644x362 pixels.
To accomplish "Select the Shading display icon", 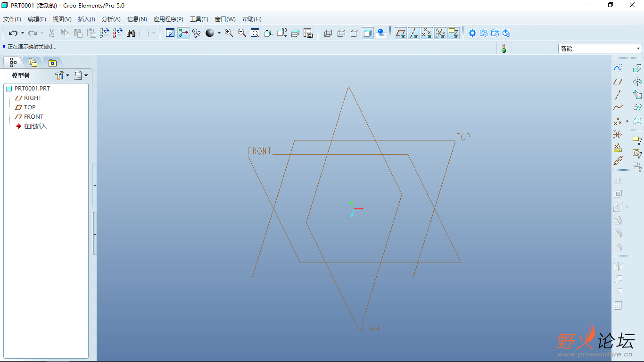I will (x=368, y=33).
